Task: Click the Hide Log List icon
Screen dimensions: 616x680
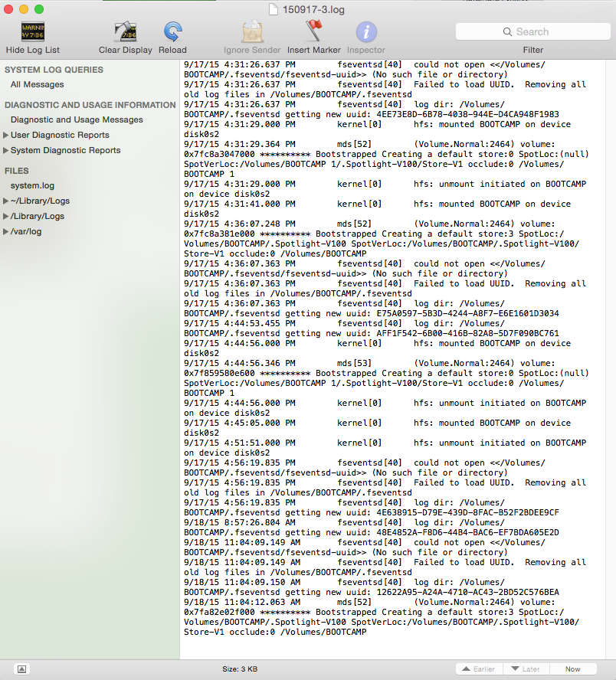Action: click(33, 31)
